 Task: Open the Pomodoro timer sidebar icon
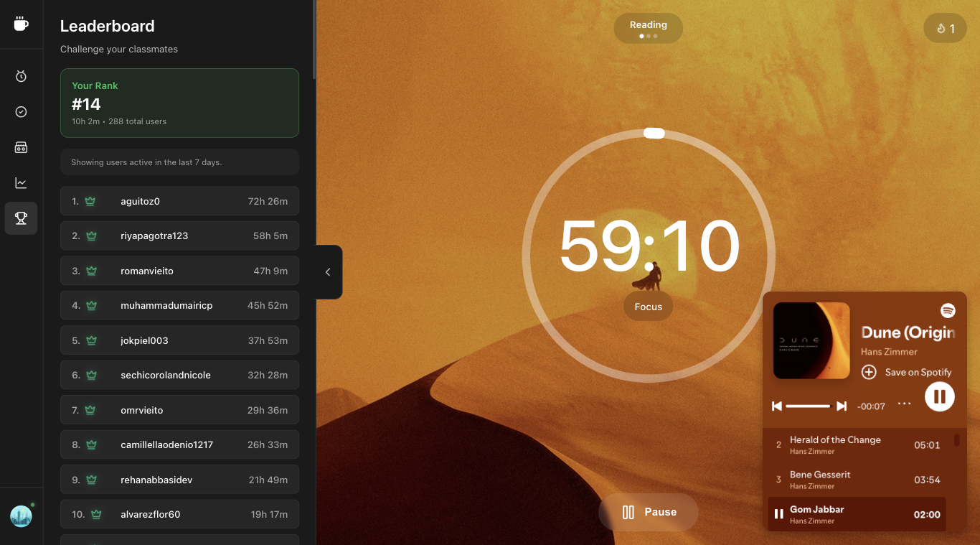coord(21,76)
